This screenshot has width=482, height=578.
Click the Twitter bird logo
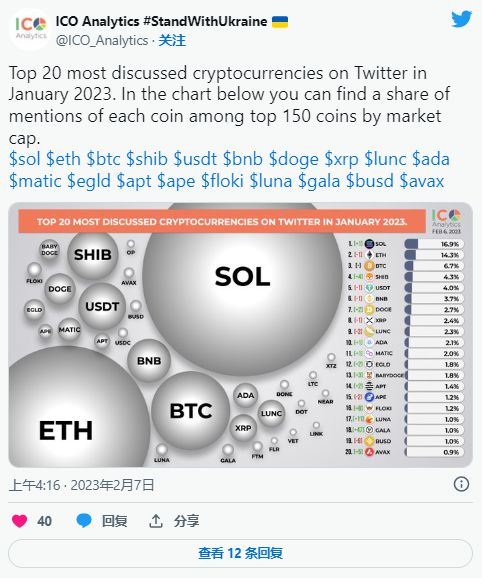(x=461, y=19)
